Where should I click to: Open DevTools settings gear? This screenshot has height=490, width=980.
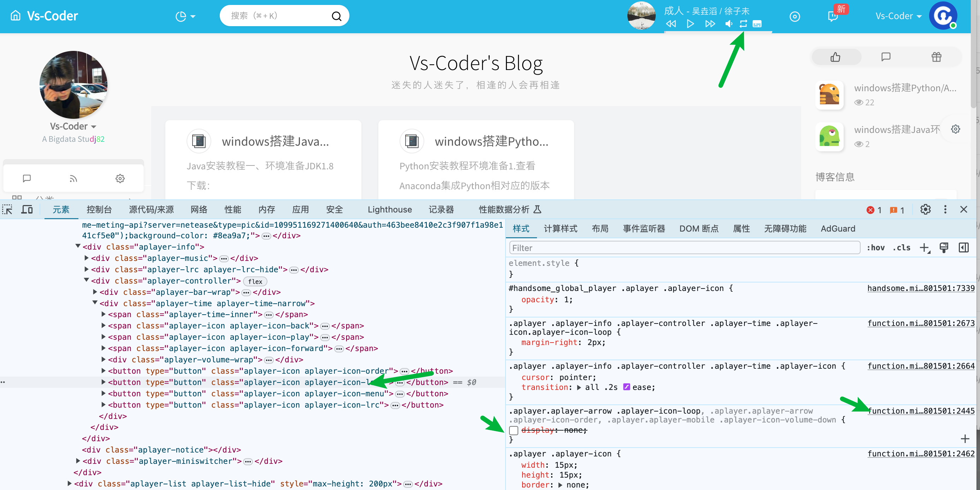[x=925, y=209]
